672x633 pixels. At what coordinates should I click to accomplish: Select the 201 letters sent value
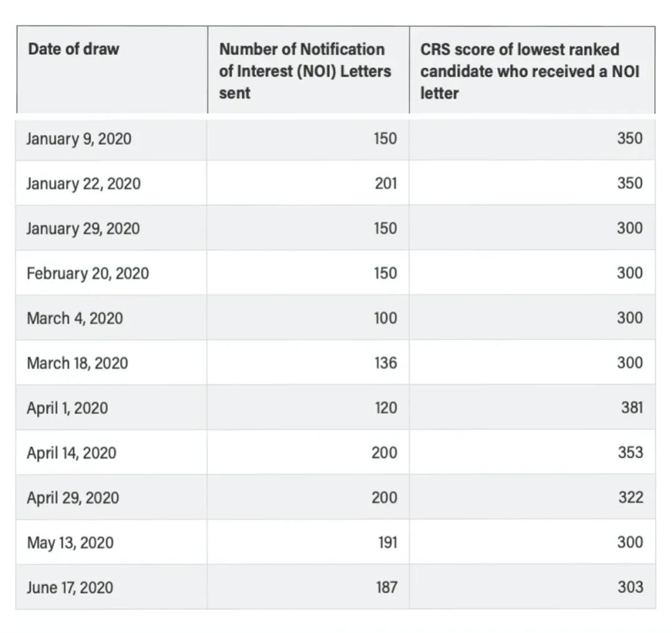[x=386, y=184]
